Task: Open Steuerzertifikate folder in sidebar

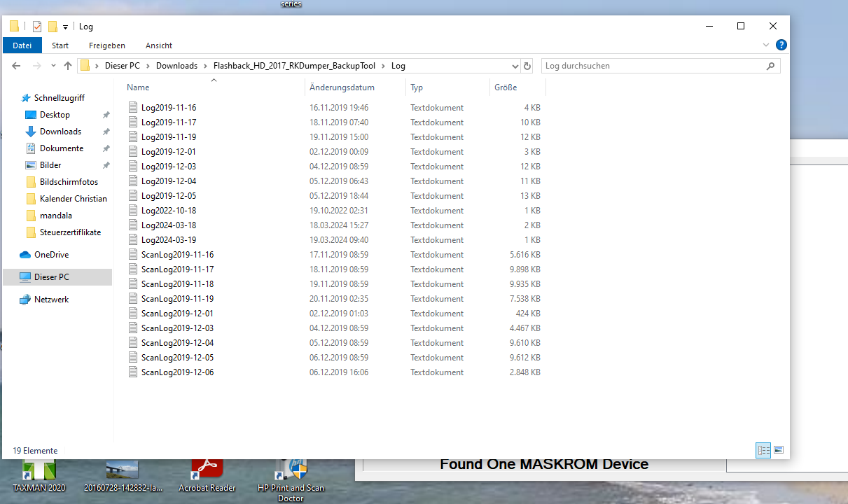Action: tap(70, 232)
